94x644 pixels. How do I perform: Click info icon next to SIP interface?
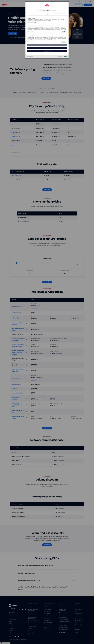(19, 137)
